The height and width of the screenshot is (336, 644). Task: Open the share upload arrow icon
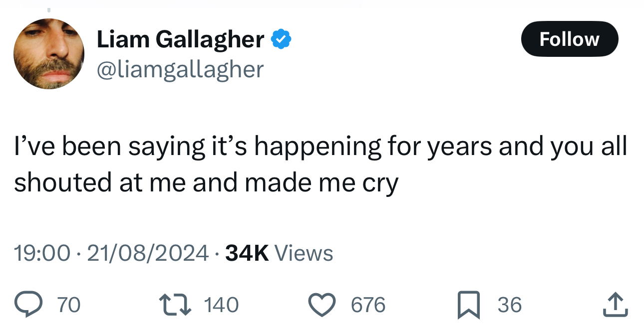point(615,305)
